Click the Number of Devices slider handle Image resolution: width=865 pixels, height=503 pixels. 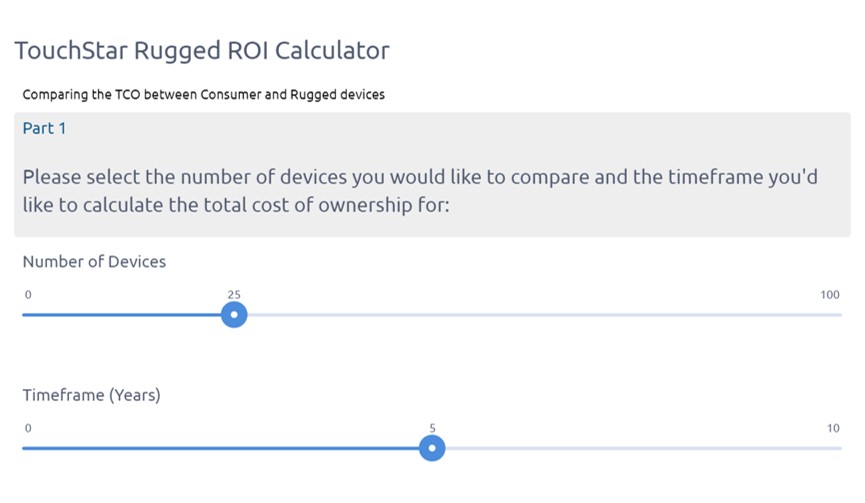click(234, 315)
